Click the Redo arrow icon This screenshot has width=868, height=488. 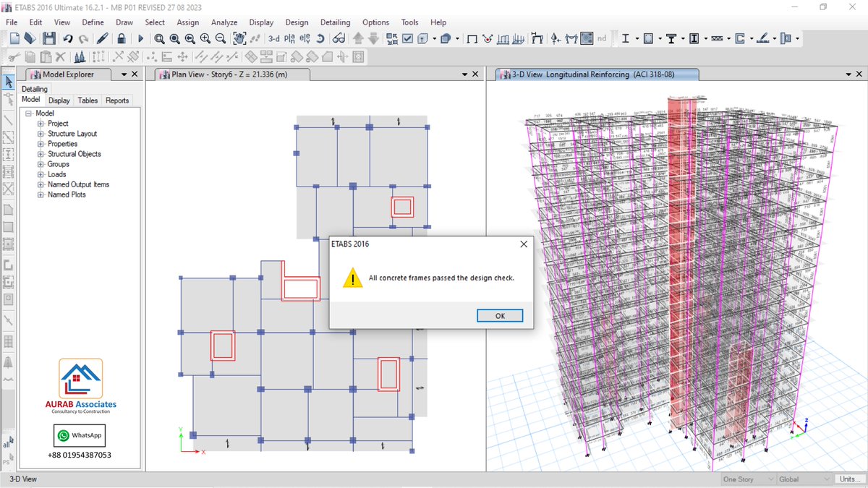83,38
